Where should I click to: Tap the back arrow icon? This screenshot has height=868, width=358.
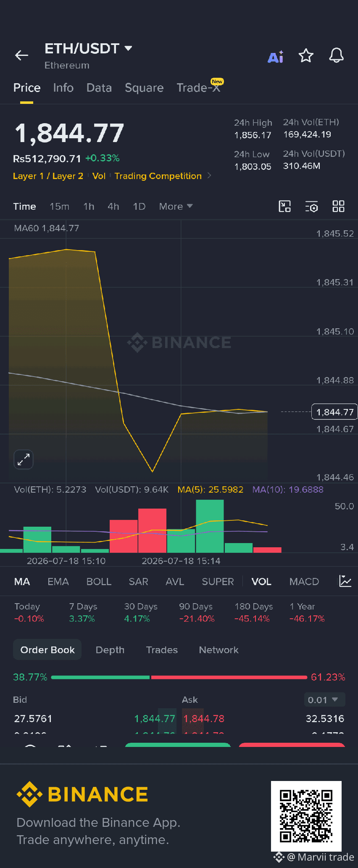coord(21,55)
